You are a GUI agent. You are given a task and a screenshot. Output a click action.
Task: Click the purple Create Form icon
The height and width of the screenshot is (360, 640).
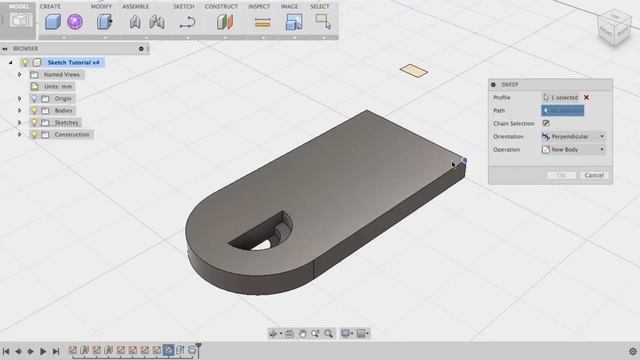75,22
